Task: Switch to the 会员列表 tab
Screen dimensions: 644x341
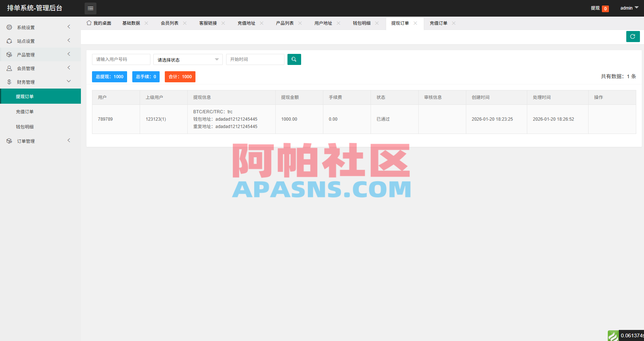Action: [170, 23]
